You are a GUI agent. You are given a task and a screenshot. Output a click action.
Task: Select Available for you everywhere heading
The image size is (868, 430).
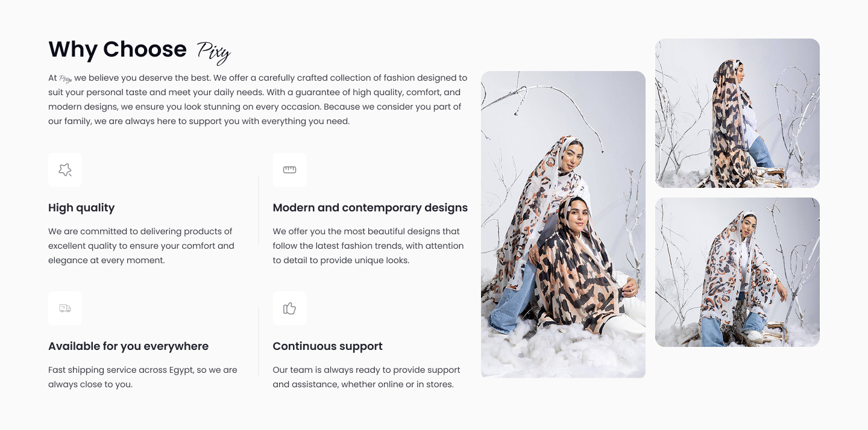click(128, 346)
